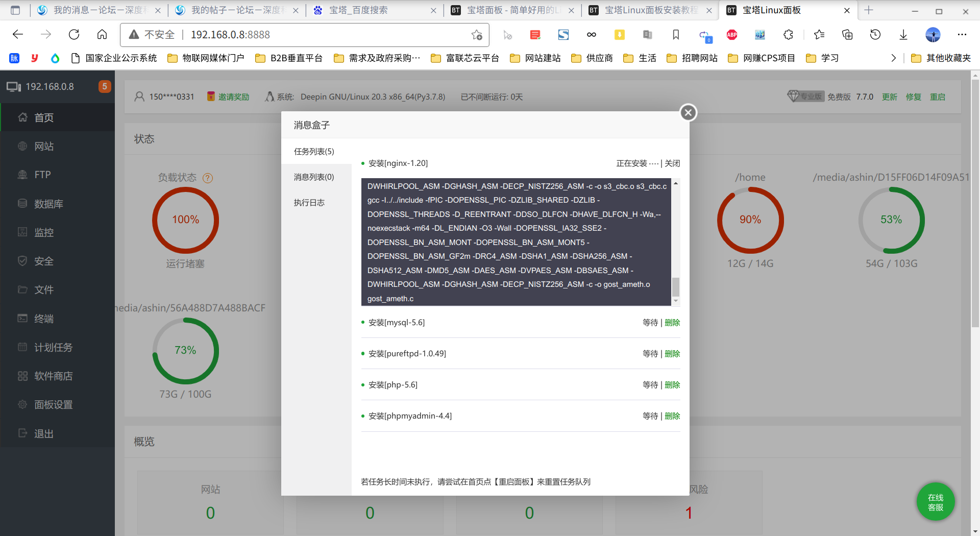The height and width of the screenshot is (536, 980).
Task: Delete the php-5.6 install task
Action: tap(672, 385)
